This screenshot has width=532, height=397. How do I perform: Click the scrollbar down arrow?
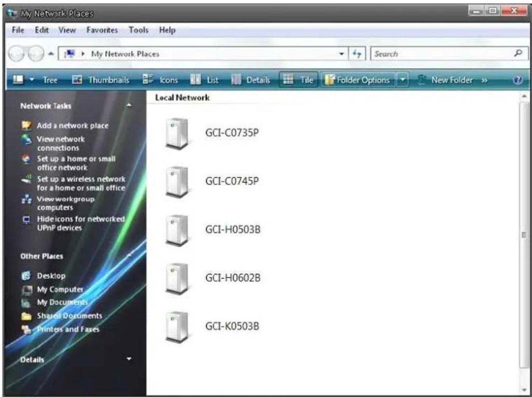click(x=524, y=389)
